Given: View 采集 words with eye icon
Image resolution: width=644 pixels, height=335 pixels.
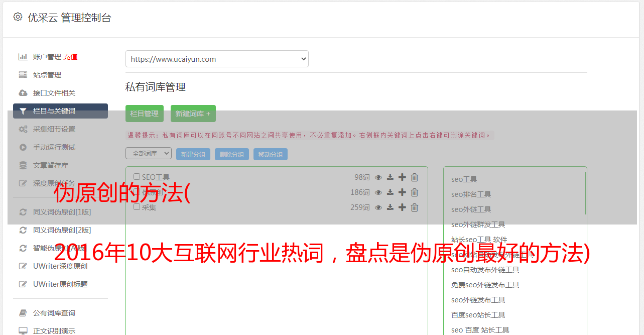Looking at the screenshot, I should (x=378, y=207).
